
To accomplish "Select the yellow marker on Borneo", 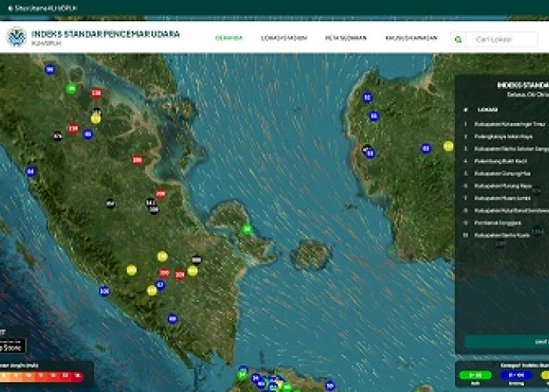I will pyautogui.click(x=448, y=147).
